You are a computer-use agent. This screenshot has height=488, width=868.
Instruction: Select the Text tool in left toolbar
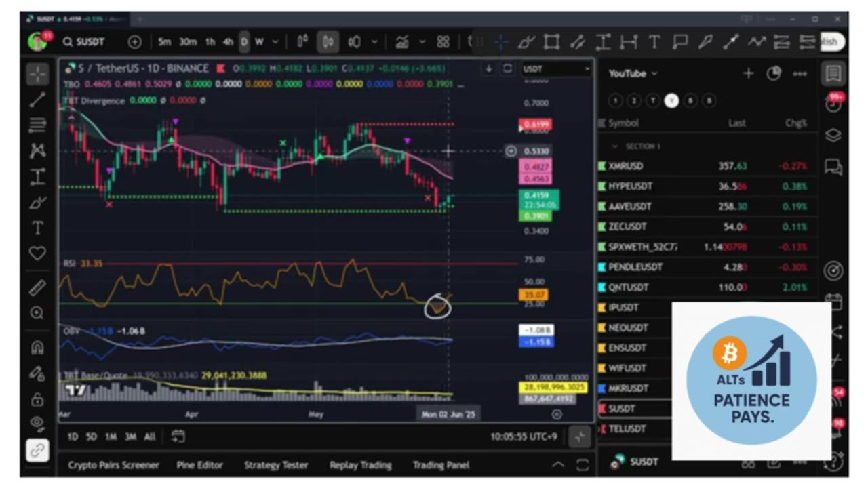[x=38, y=228]
